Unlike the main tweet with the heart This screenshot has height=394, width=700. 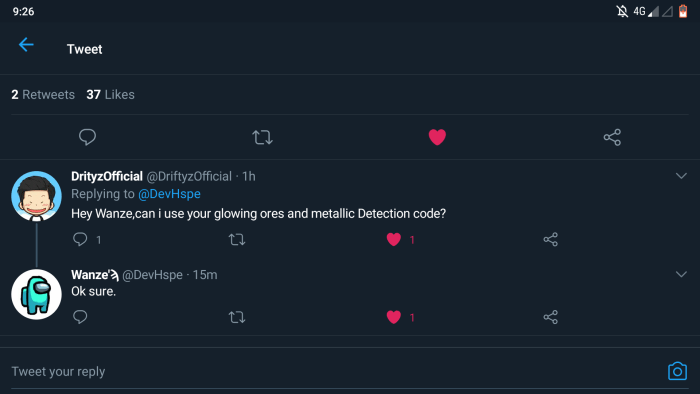[437, 137]
